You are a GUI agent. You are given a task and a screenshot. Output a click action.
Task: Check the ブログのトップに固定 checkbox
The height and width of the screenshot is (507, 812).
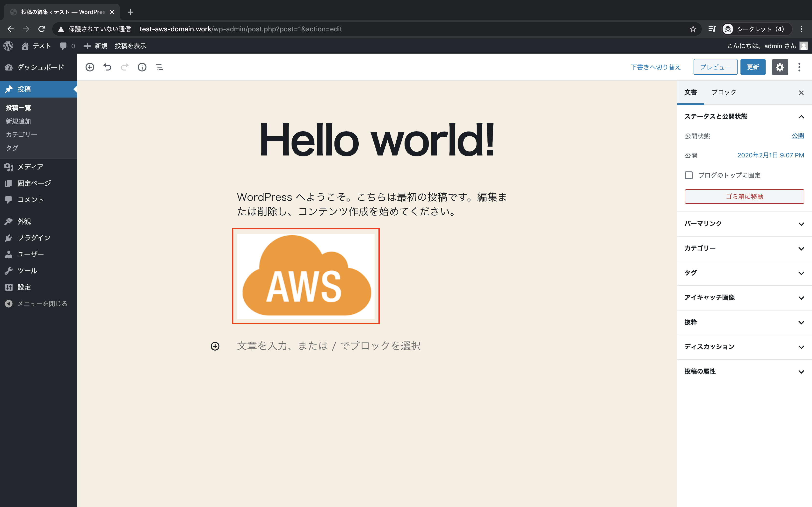[x=689, y=175]
